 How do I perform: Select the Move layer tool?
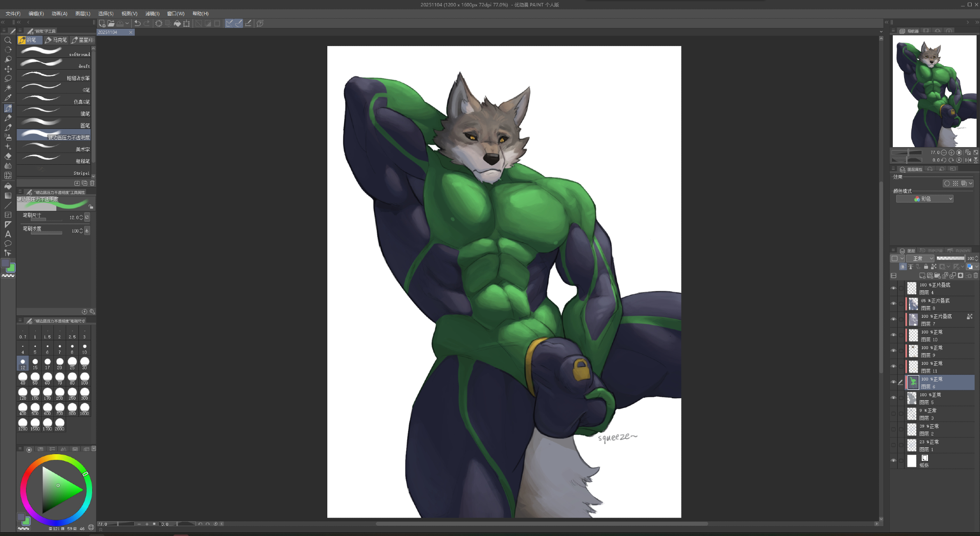8,69
